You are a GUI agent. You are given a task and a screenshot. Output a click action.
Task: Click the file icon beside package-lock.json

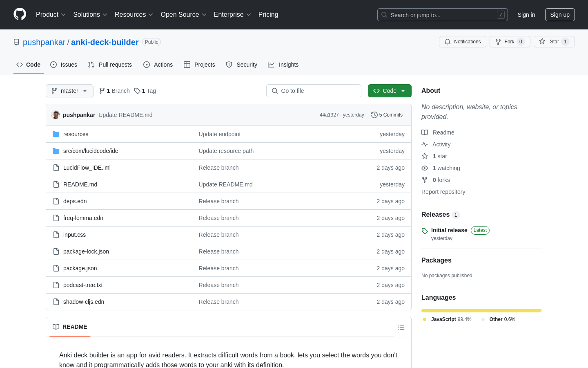[56, 251]
